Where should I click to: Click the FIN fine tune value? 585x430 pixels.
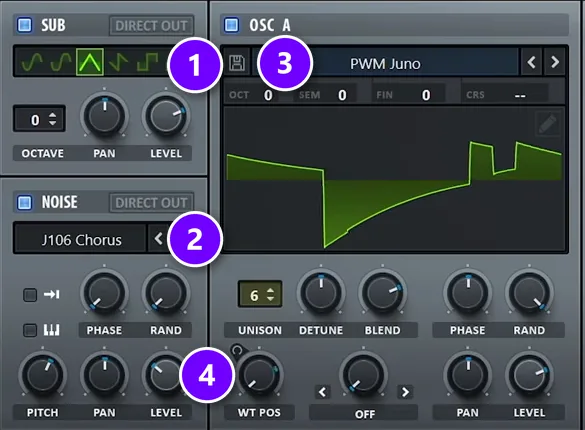426,95
